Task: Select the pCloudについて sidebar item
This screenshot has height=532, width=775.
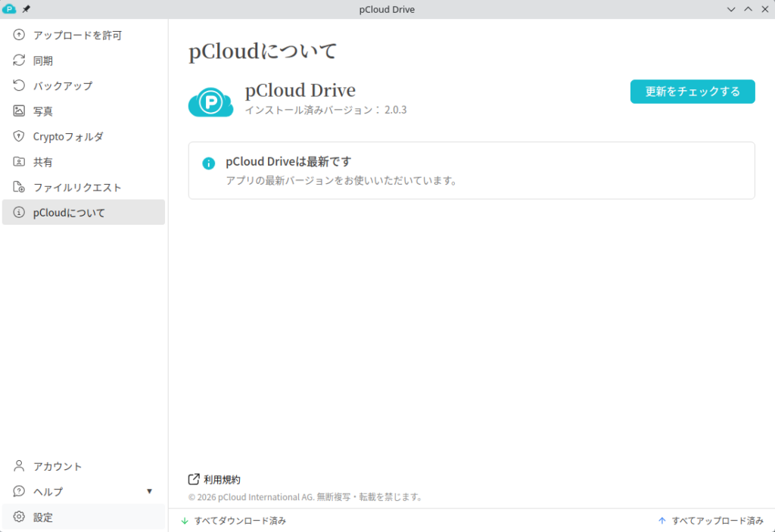Action: click(x=69, y=213)
